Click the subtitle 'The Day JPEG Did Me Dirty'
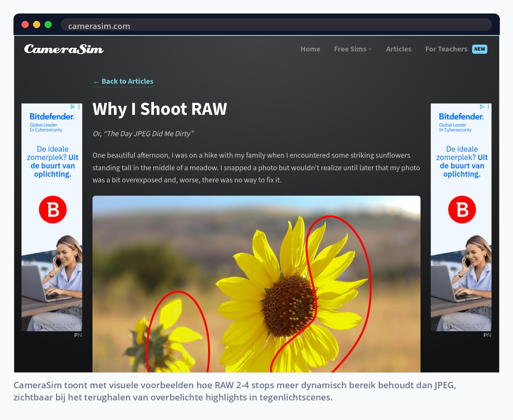Image resolution: width=513 pixels, height=420 pixels. (148, 134)
